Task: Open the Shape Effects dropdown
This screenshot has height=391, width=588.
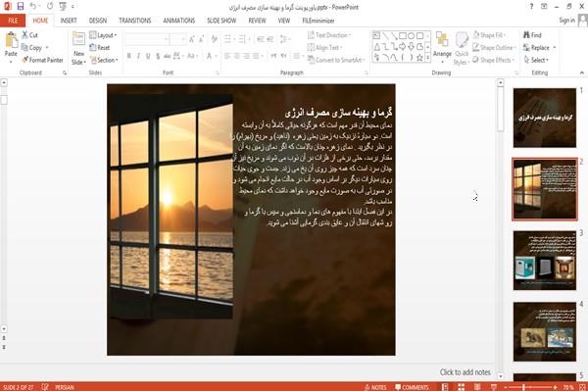Action: (493, 60)
